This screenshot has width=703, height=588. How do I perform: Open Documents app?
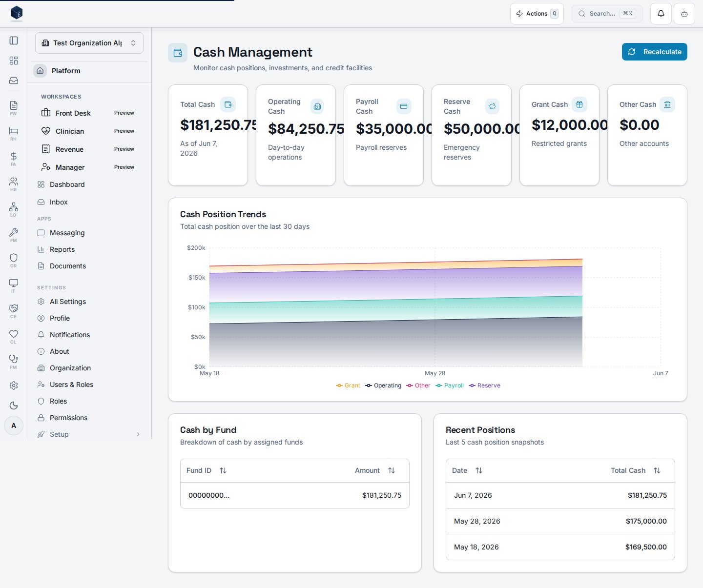pos(89,266)
